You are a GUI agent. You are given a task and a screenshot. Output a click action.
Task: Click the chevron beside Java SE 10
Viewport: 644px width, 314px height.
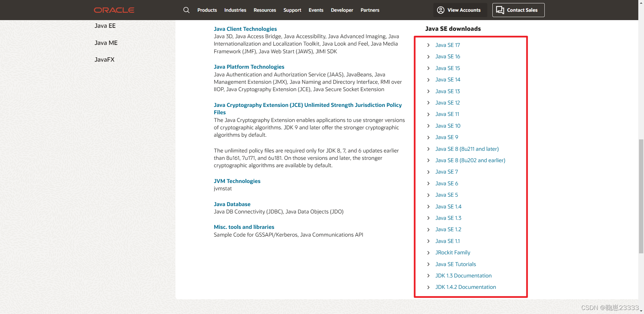click(x=428, y=126)
